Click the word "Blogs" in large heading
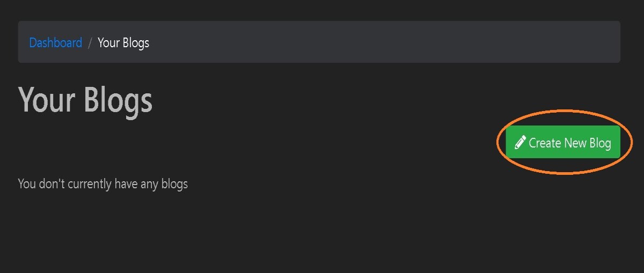The height and width of the screenshot is (273, 644). coord(118,101)
